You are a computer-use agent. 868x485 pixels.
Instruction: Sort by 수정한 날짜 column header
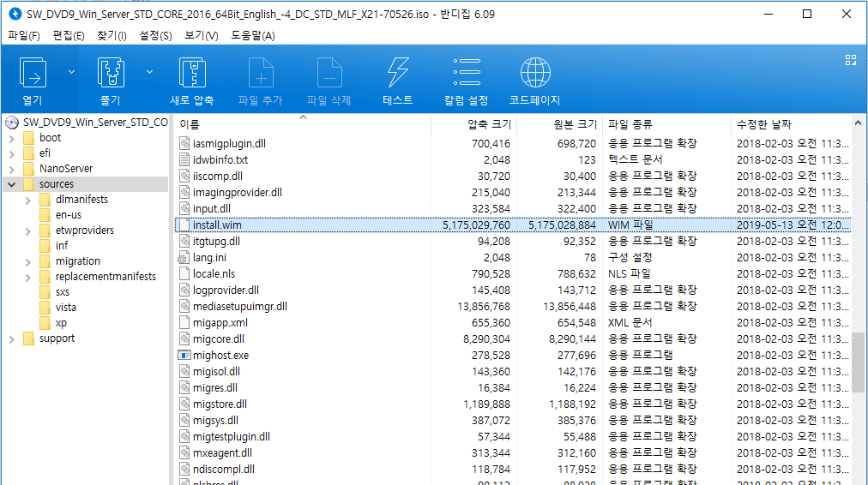pyautogui.click(x=764, y=124)
